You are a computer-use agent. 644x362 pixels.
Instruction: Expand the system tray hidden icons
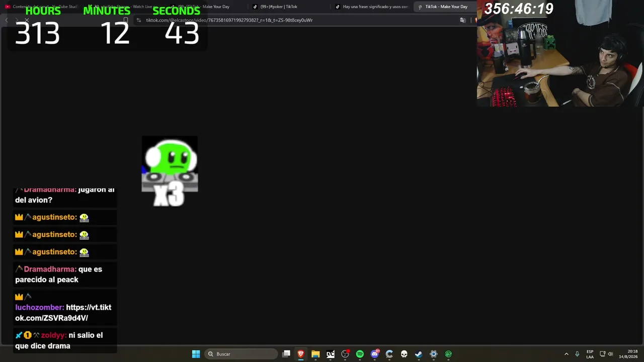pyautogui.click(x=566, y=354)
